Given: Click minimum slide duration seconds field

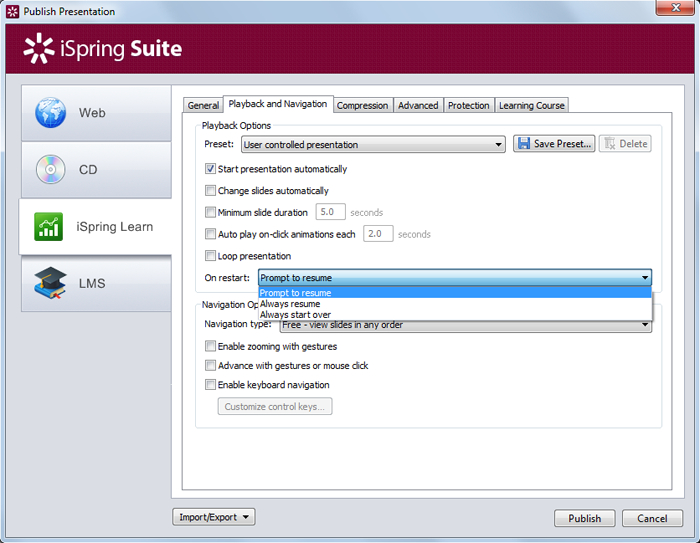Looking at the screenshot, I should pos(330,212).
